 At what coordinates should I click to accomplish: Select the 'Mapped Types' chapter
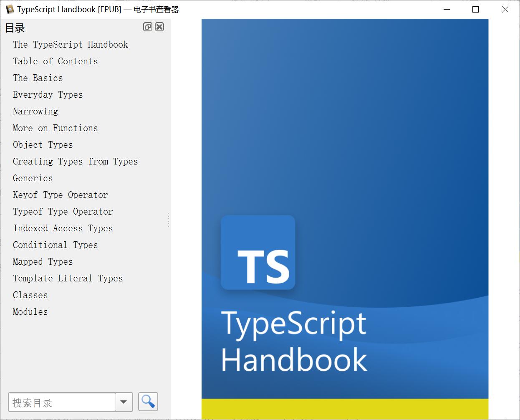coord(43,262)
